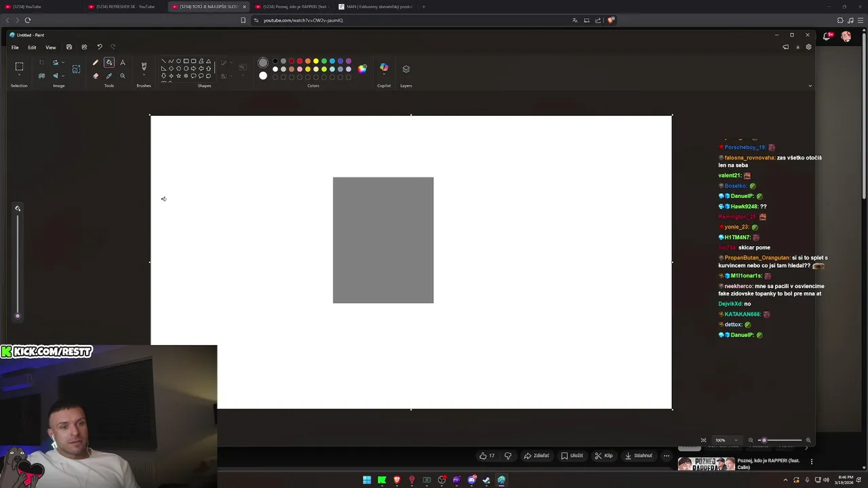Click the taskbar clock showing 8:46 PM
The image size is (868, 488).
point(846,480)
